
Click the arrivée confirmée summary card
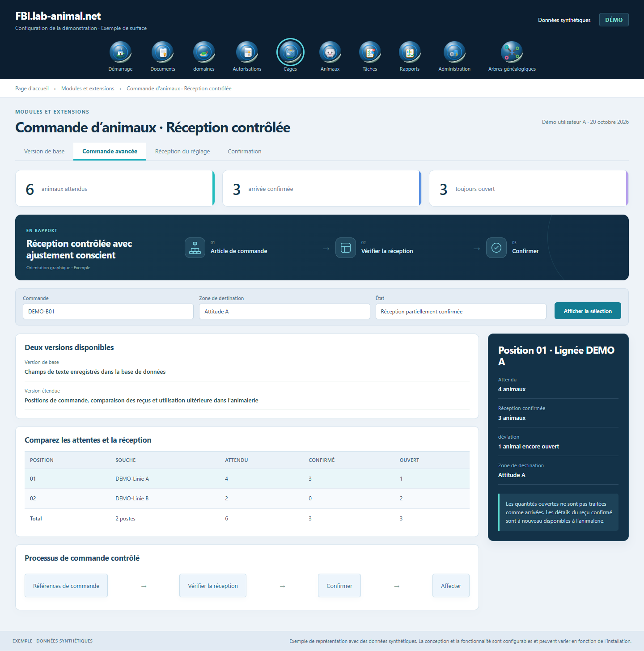coord(322,188)
